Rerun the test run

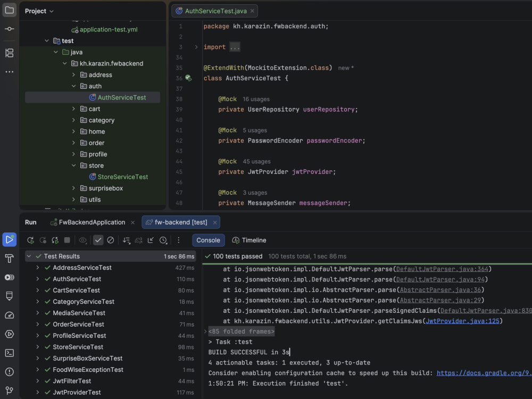click(x=30, y=240)
